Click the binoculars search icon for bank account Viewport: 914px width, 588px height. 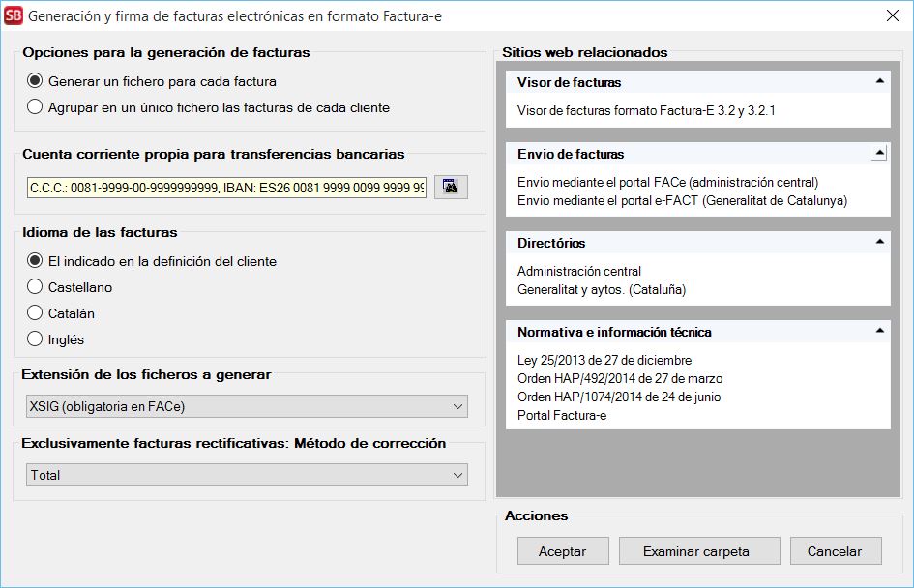click(451, 187)
